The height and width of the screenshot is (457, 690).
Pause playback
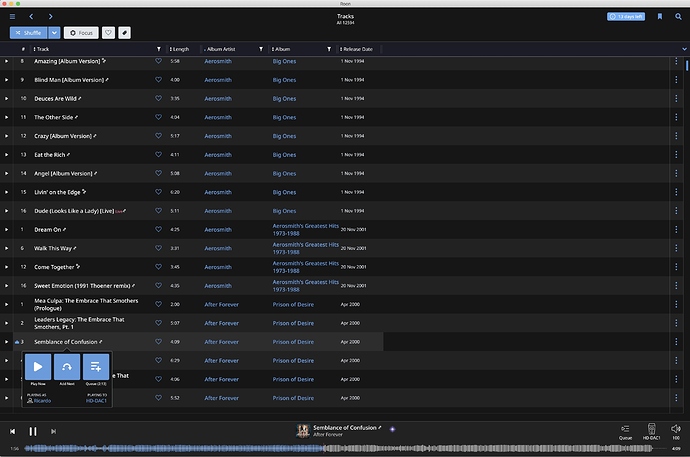point(33,431)
